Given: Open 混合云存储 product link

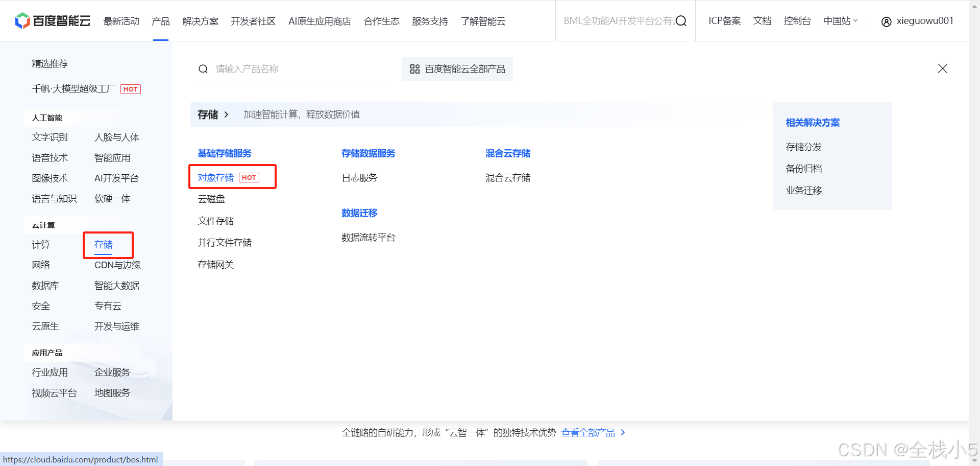Looking at the screenshot, I should pyautogui.click(x=508, y=178).
